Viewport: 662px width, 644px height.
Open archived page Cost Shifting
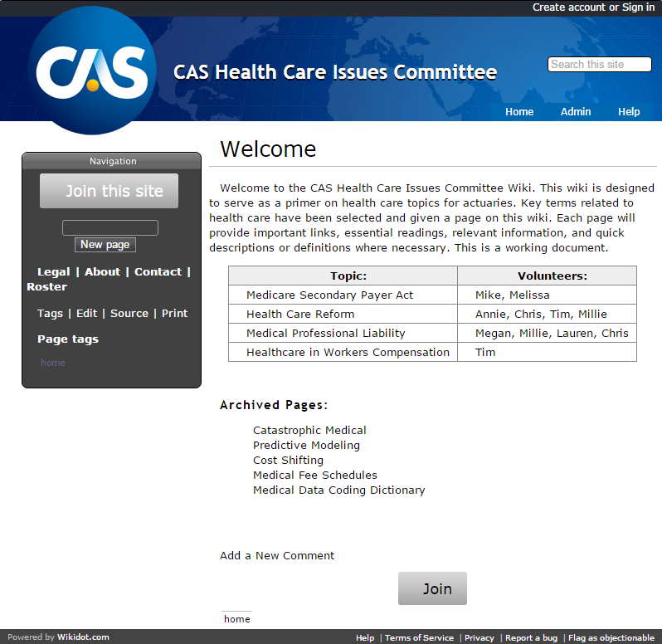point(288,460)
